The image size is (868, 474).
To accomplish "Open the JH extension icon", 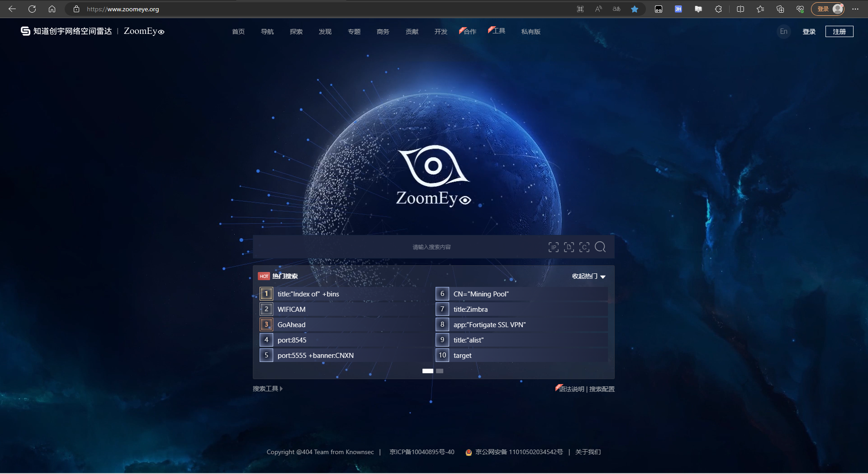I will 678,9.
